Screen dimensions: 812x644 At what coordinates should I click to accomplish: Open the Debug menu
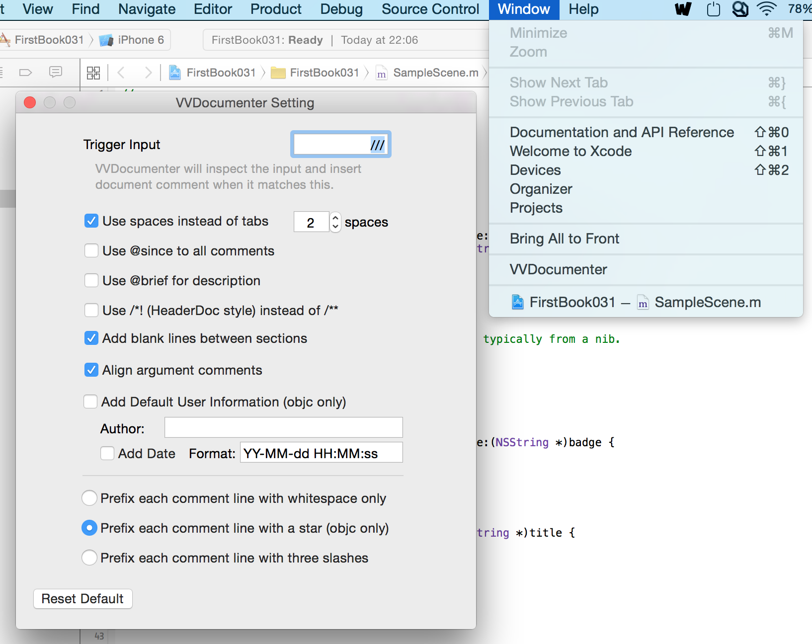341,9
